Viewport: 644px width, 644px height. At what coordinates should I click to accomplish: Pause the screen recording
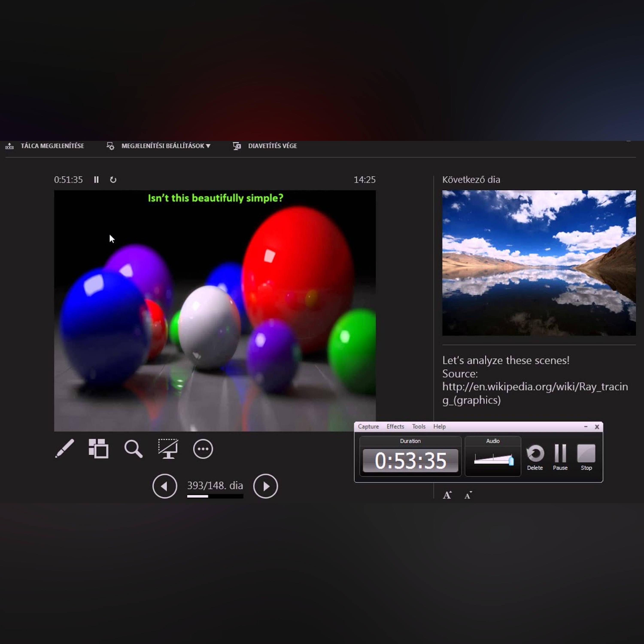[560, 457]
